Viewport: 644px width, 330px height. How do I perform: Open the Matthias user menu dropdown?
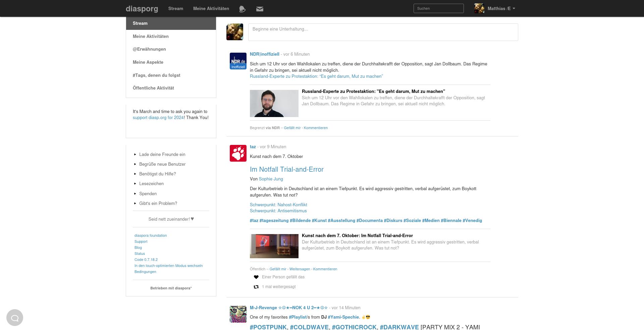[x=495, y=8]
